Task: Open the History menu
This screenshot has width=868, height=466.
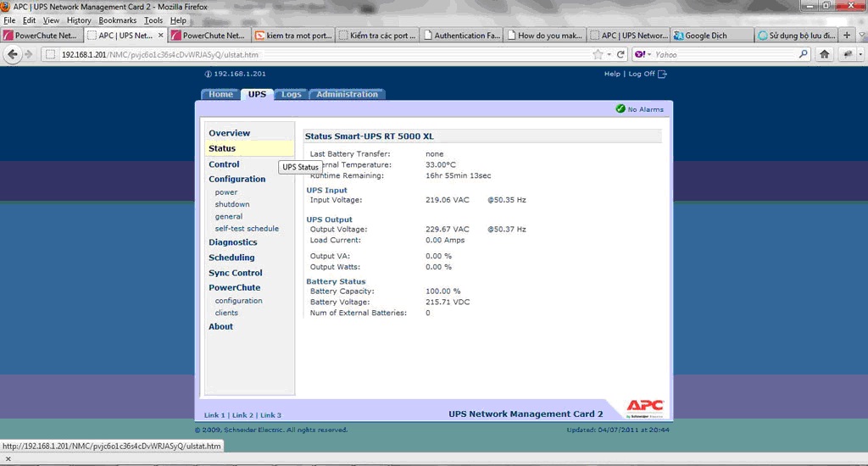Action: click(x=79, y=20)
